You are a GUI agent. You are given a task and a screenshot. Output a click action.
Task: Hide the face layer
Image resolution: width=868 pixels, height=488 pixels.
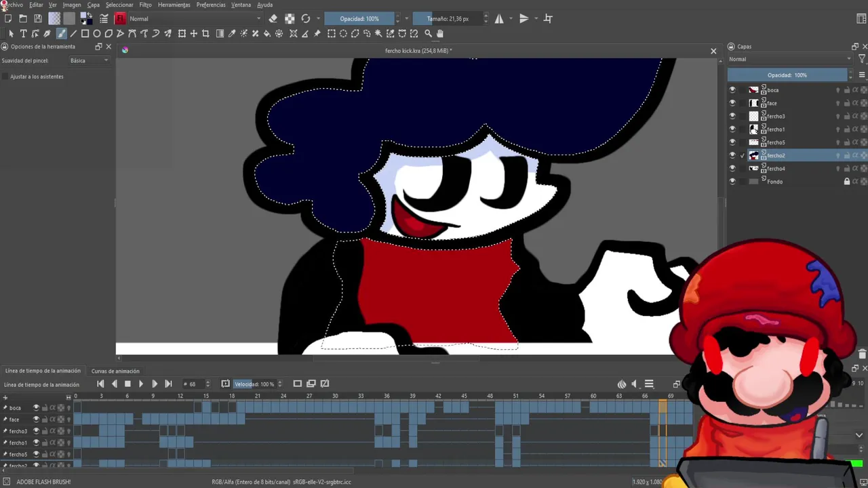click(x=732, y=103)
